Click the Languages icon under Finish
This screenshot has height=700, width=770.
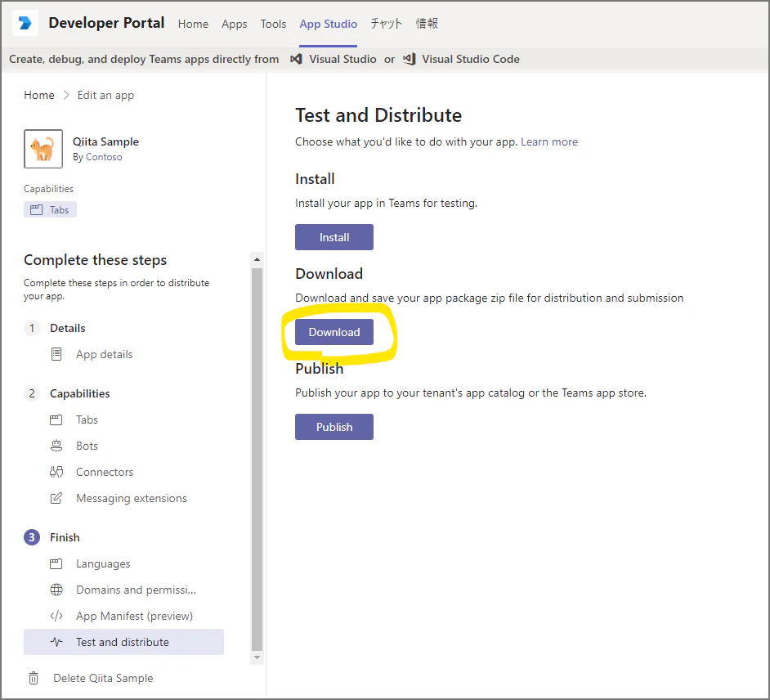[56, 563]
